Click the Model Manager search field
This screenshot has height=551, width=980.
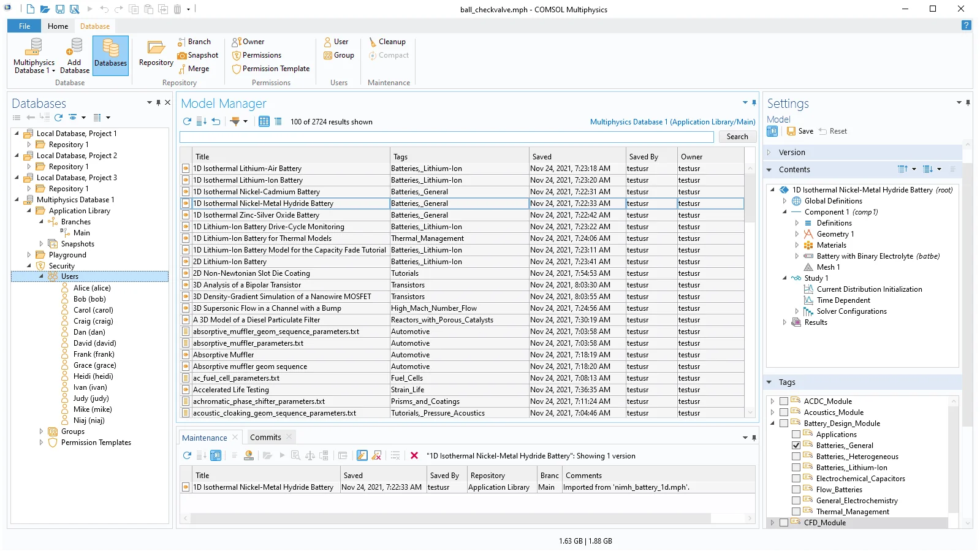[447, 137]
